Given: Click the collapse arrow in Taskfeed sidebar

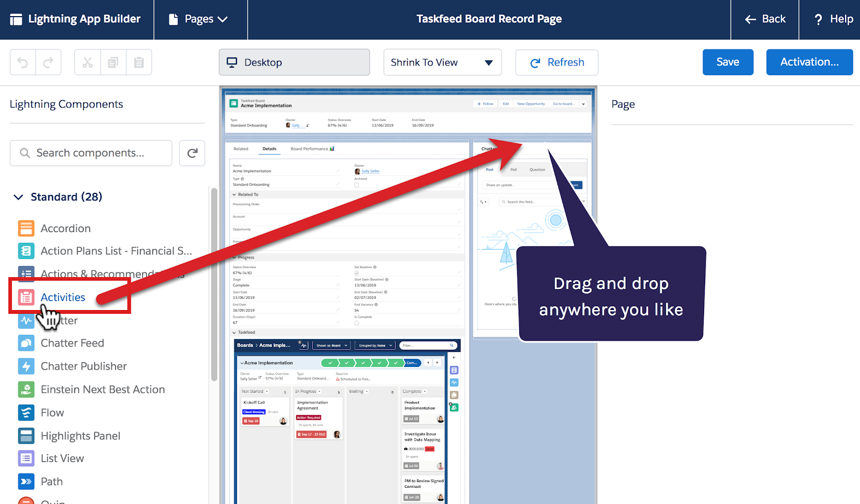Looking at the screenshot, I should coord(454,357).
